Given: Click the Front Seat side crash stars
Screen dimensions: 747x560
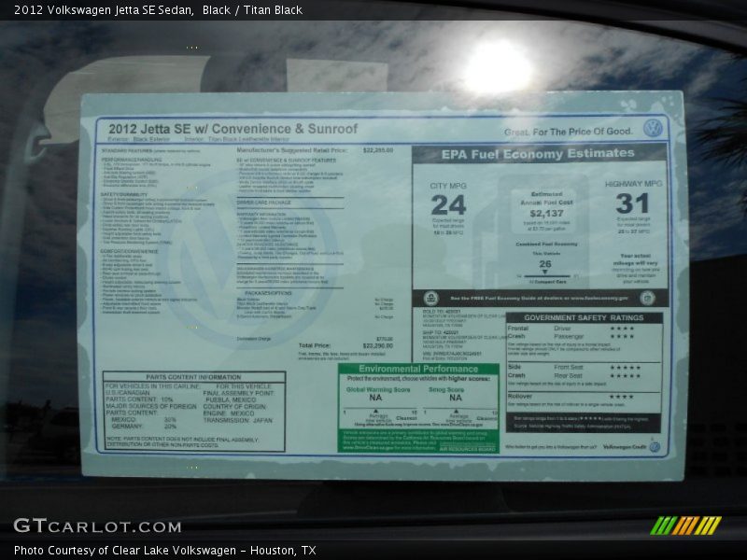Looking at the screenshot, I should click(625, 367).
